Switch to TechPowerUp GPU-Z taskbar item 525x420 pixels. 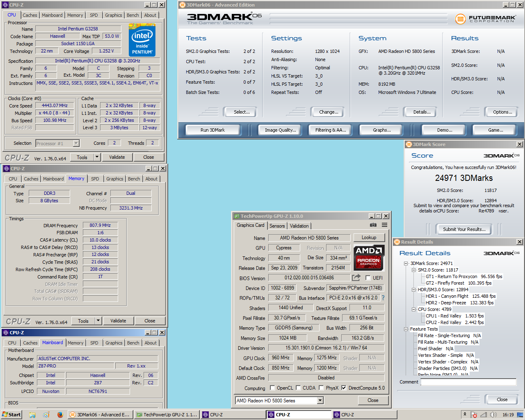167,415
